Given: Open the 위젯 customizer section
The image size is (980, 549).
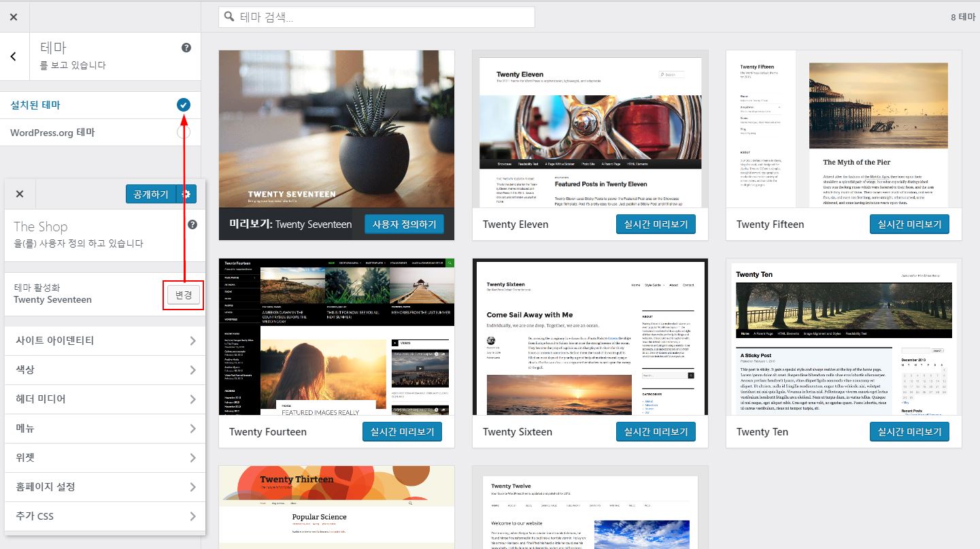Looking at the screenshot, I should [x=105, y=458].
